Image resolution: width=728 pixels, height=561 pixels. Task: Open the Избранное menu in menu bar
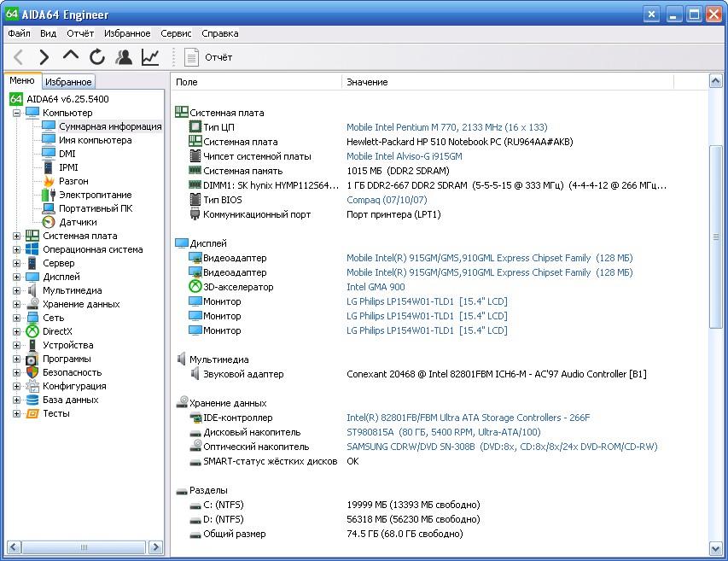[127, 33]
